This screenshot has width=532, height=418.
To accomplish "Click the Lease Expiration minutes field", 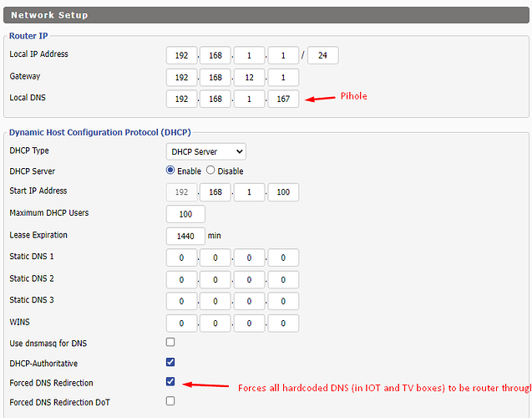I will click(x=185, y=236).
